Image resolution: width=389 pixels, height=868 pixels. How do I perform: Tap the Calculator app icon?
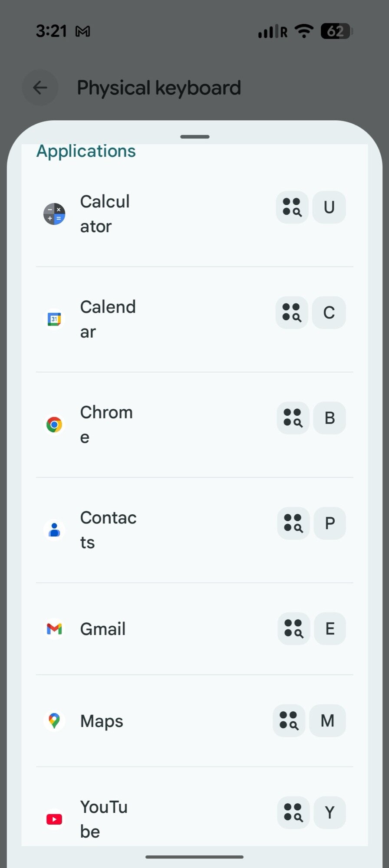pos(54,214)
